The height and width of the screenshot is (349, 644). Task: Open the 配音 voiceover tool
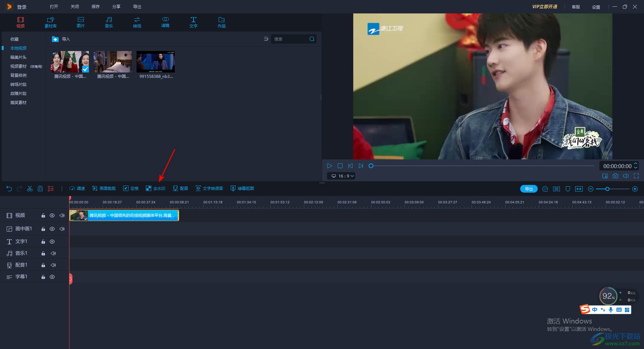[180, 189]
